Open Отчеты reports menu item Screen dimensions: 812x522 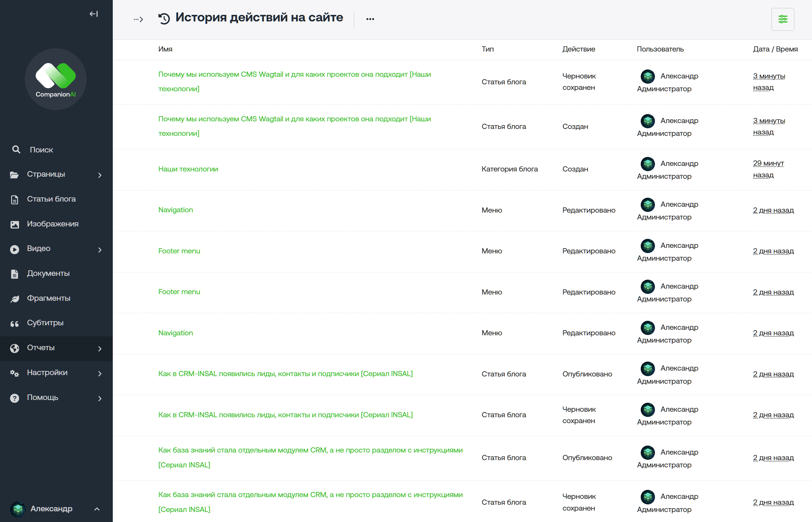tap(41, 348)
